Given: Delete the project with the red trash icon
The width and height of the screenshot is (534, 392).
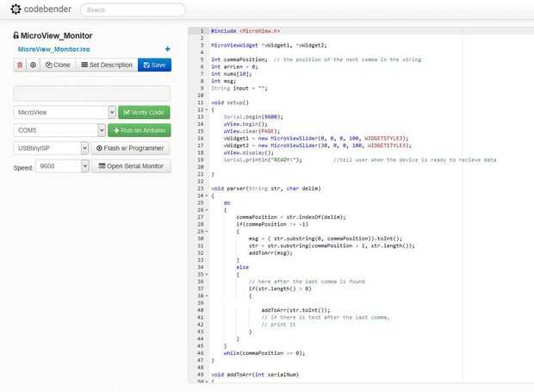Looking at the screenshot, I should pos(20,65).
